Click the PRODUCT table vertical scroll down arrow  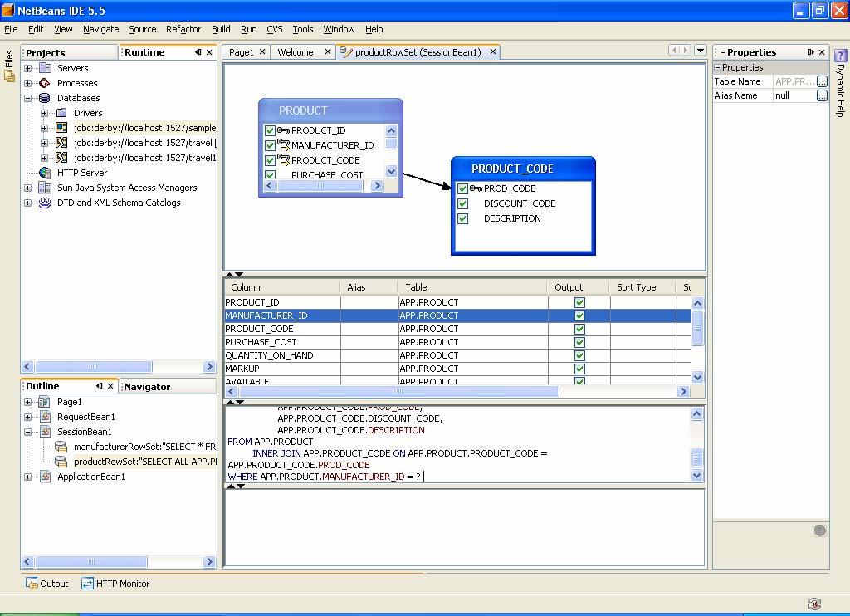coord(391,171)
